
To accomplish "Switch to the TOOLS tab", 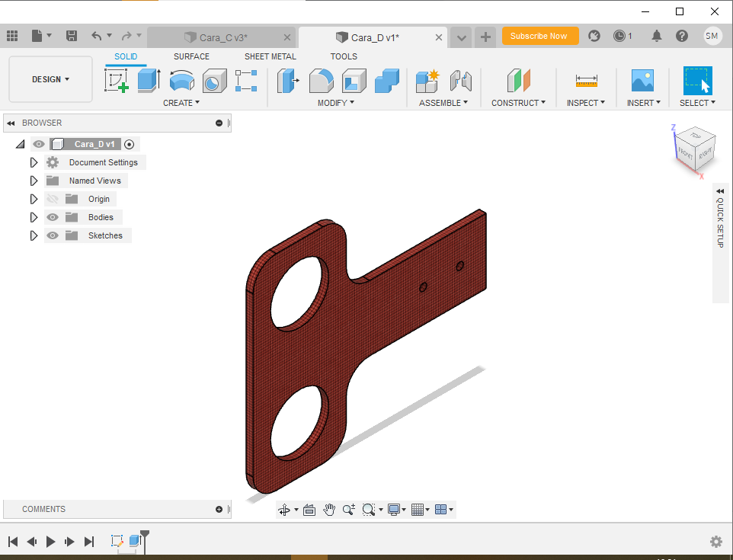I will point(344,56).
